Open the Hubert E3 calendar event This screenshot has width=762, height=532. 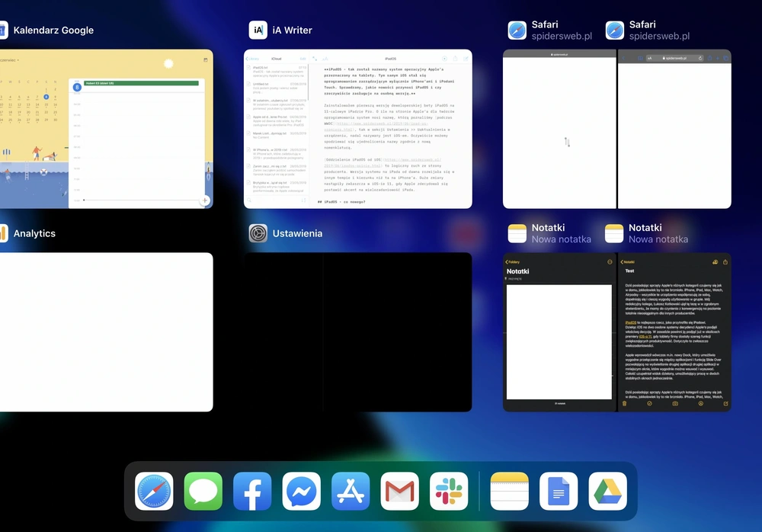tap(142, 83)
